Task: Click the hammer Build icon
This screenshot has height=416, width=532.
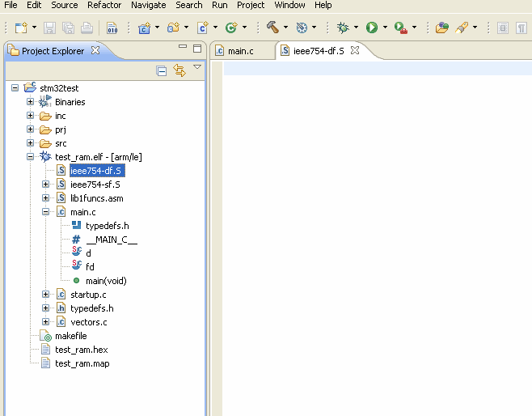Action: 272,28
